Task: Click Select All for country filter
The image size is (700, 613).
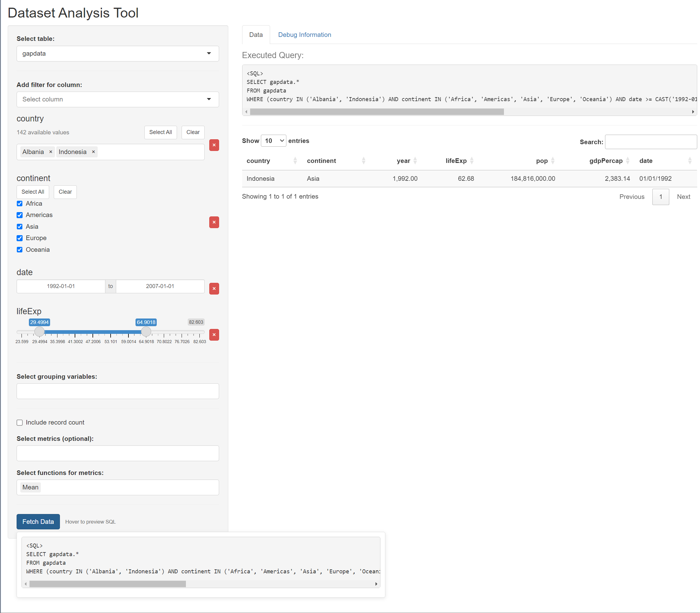Action: (x=161, y=132)
